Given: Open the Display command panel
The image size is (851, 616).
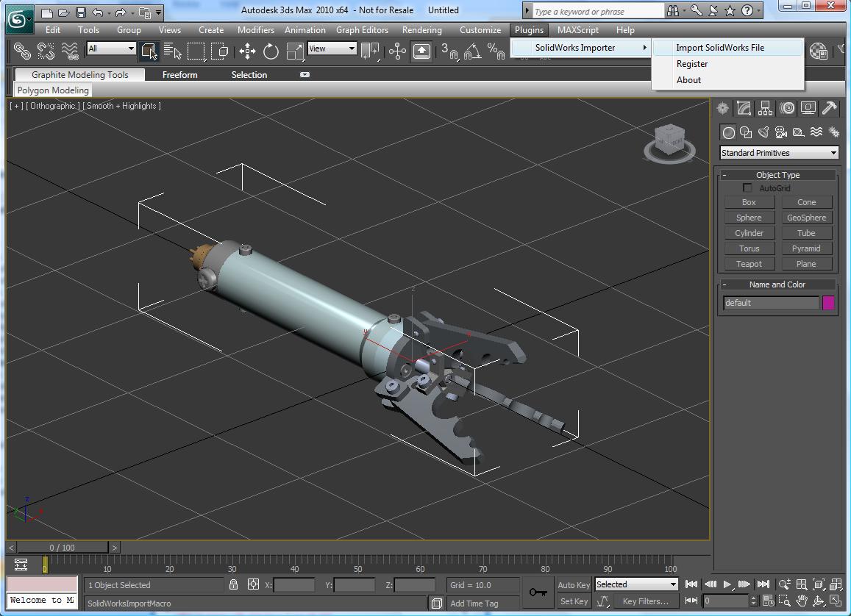Looking at the screenshot, I should coord(808,109).
